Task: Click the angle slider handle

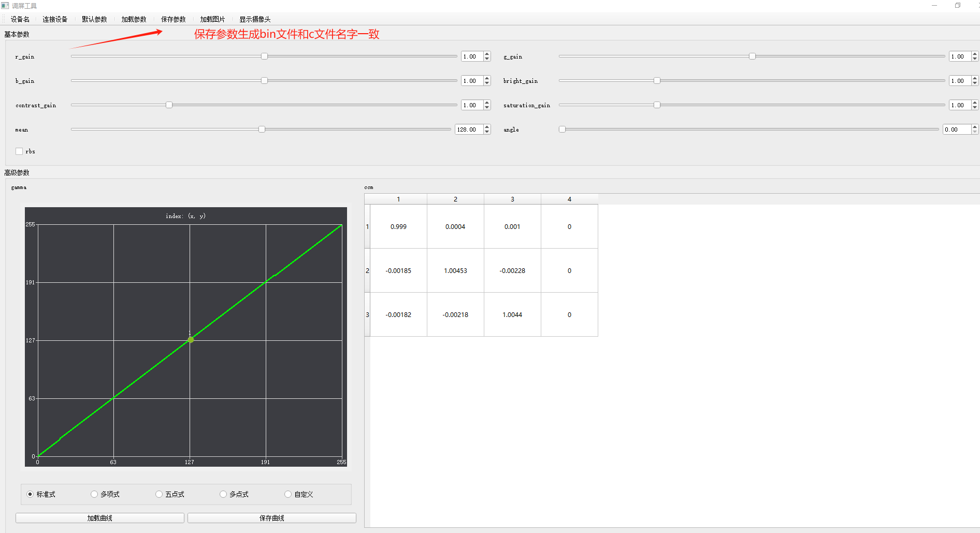Action: point(562,129)
